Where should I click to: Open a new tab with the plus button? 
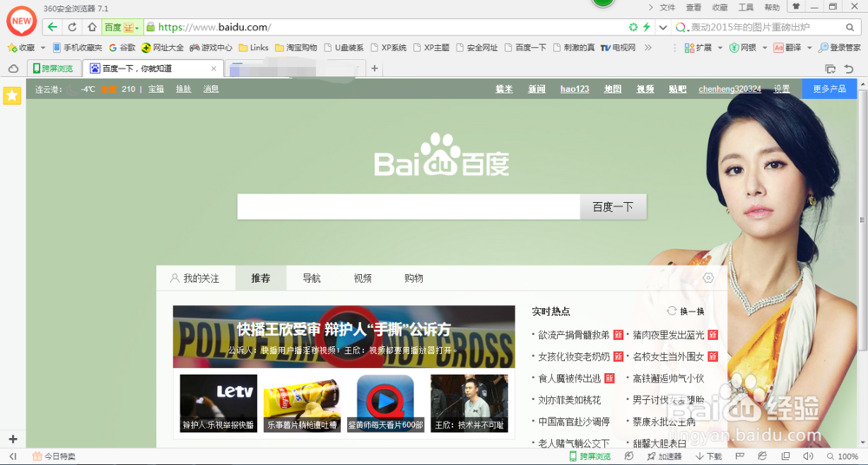click(x=375, y=69)
